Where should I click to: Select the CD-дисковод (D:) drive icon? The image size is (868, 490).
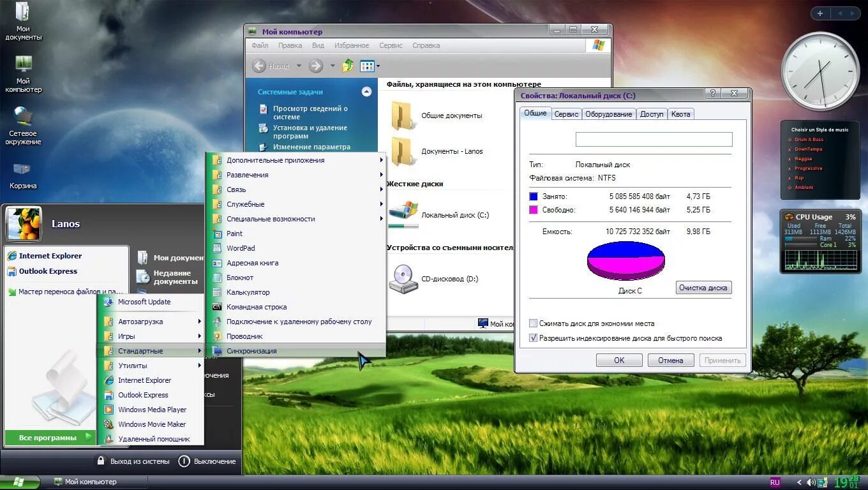click(403, 279)
